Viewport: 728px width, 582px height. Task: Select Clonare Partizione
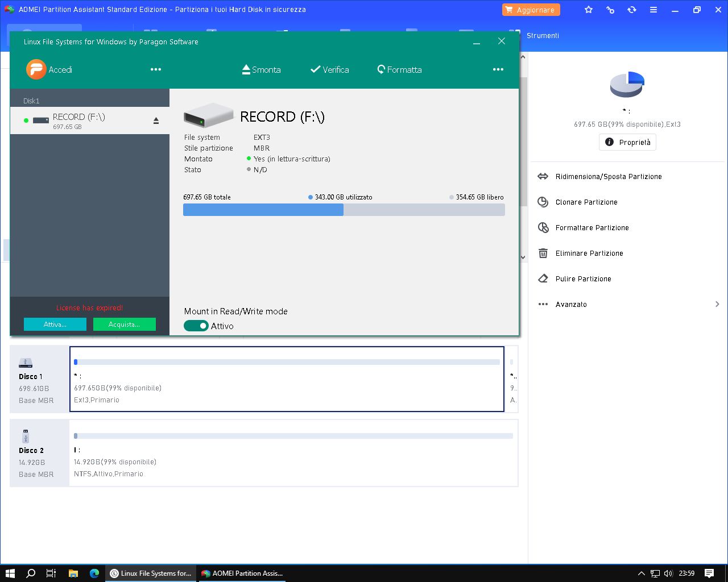[x=586, y=202]
